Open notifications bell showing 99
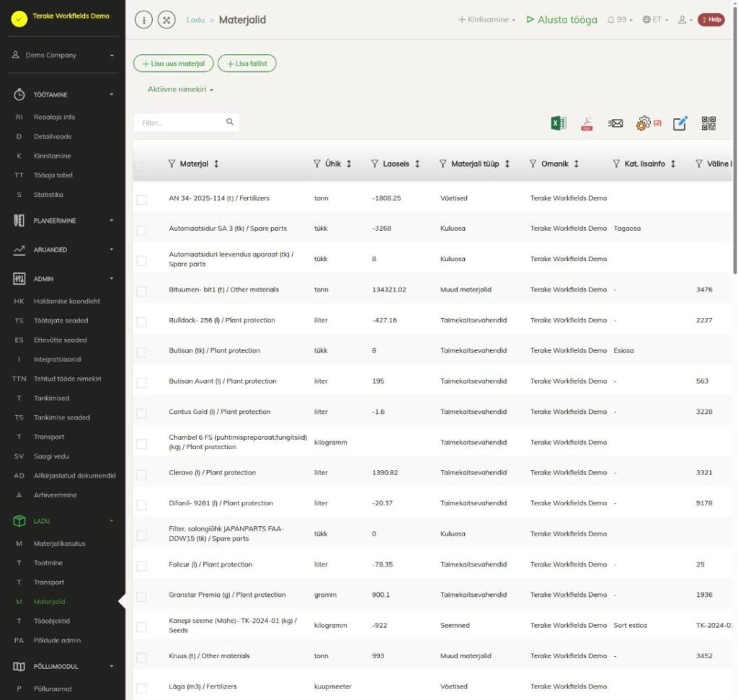 620,19
